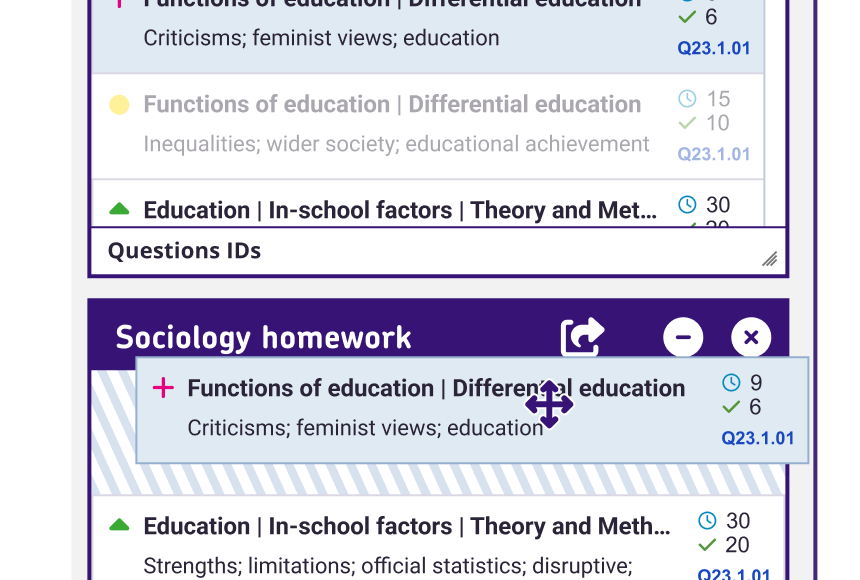Click green triangle beside the Strengths; limitations row
The image size is (860, 580).
[119, 525]
